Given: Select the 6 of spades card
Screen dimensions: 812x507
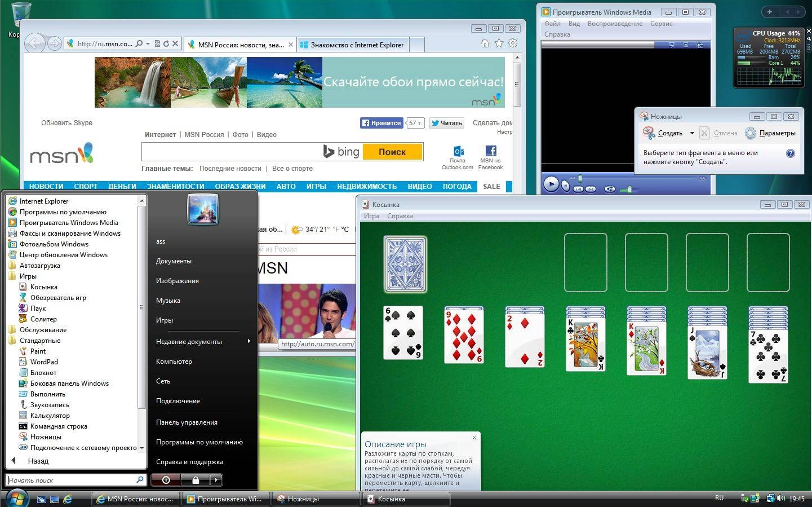Looking at the screenshot, I should click(403, 333).
